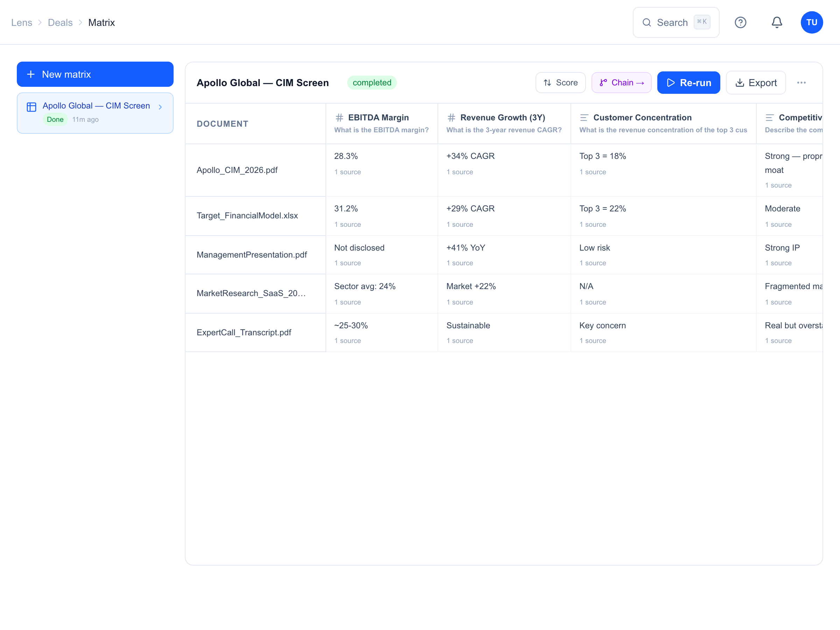Expand the Apollo Global matrix chevron

pos(160,107)
